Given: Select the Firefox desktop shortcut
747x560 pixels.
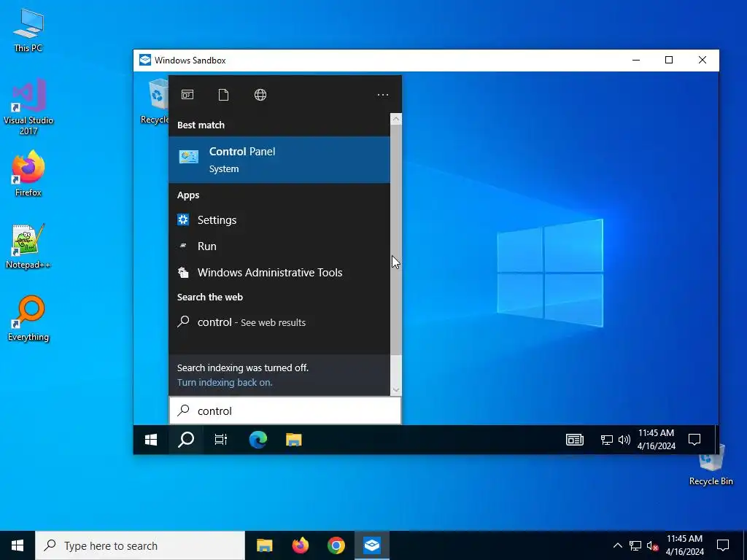Looking at the screenshot, I should pos(28,174).
